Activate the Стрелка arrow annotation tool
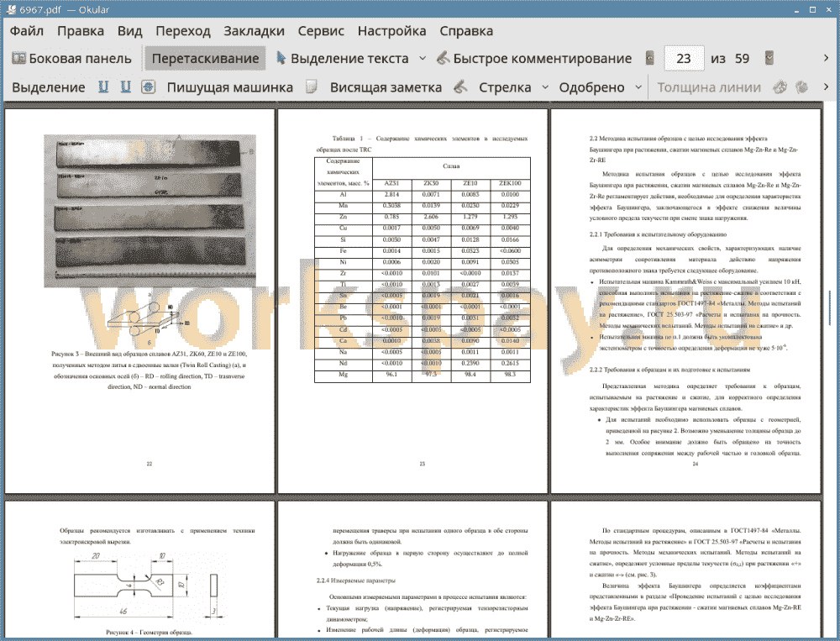The height and width of the screenshot is (641, 840). coord(505,87)
